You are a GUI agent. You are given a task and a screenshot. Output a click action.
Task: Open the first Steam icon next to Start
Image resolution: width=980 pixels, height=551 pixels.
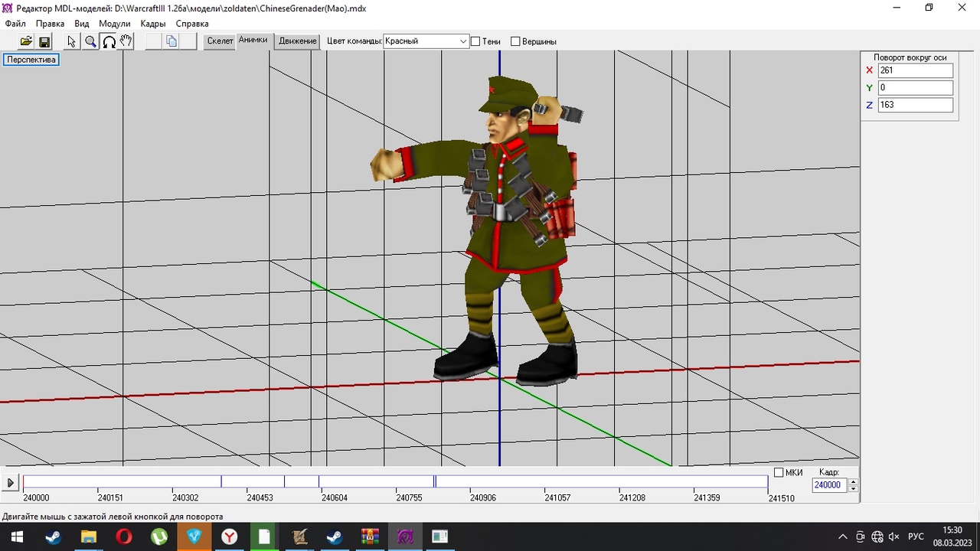[53, 537]
